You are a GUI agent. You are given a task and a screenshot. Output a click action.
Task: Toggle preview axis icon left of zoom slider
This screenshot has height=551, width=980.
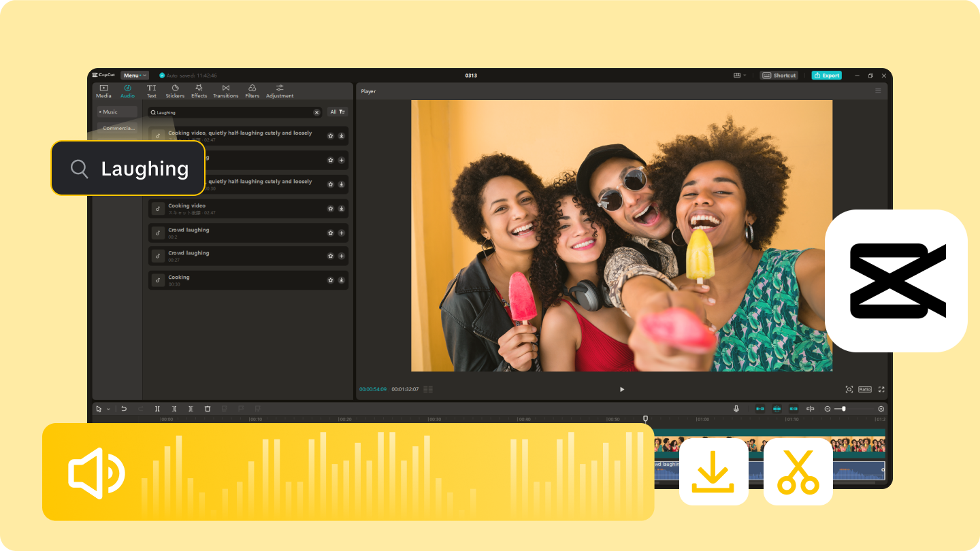coord(810,409)
